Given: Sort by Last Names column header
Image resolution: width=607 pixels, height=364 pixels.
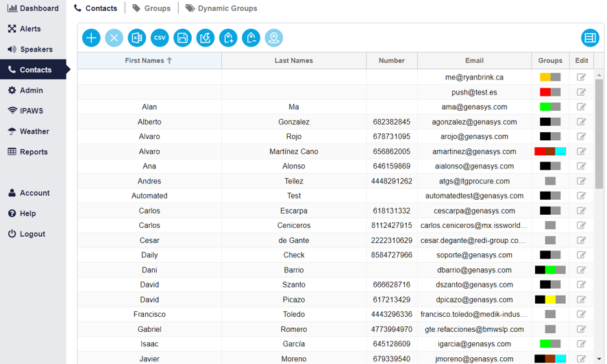Looking at the screenshot, I should 293,61.
